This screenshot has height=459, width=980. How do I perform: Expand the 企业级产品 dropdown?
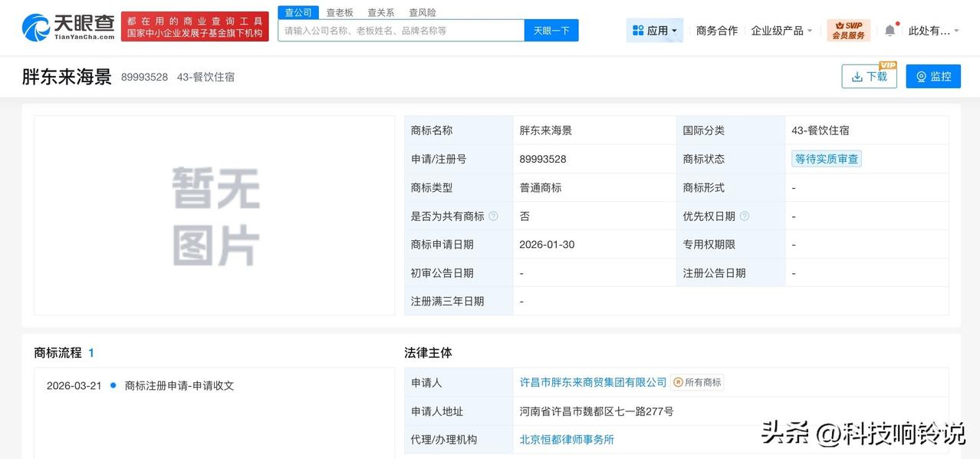[x=780, y=30]
